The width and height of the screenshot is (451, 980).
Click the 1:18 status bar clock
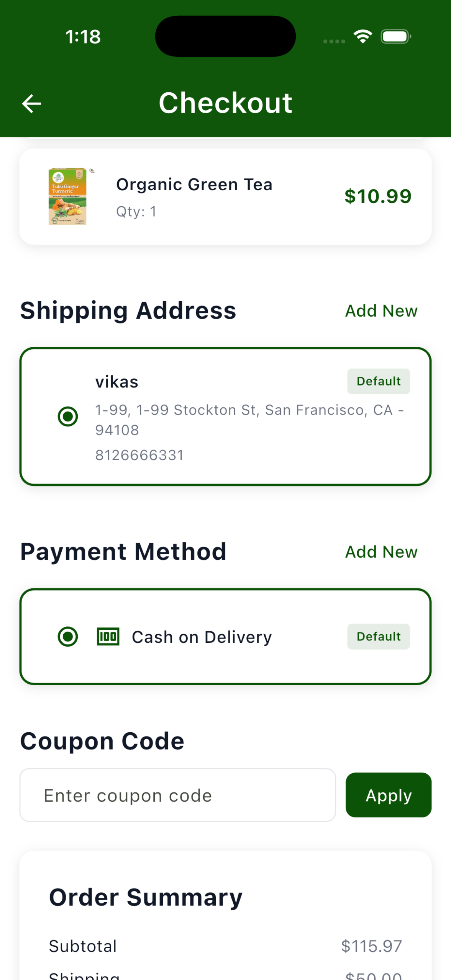point(83,37)
